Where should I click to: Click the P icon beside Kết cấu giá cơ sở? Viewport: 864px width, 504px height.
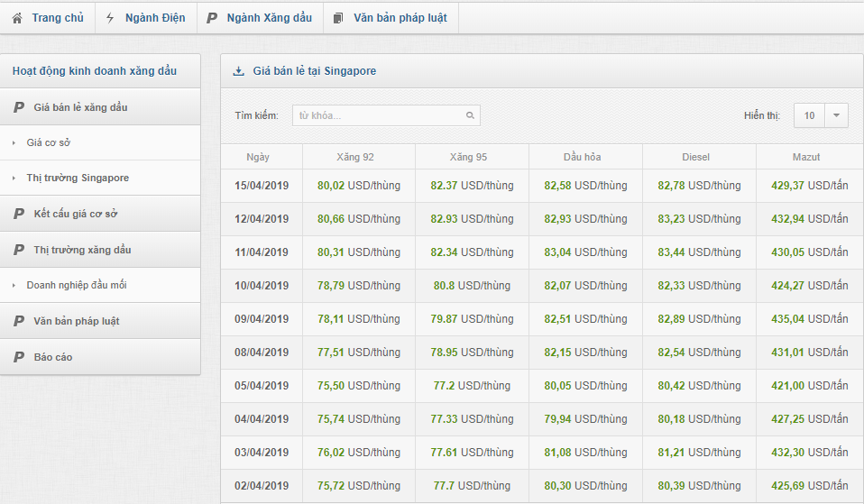point(19,214)
